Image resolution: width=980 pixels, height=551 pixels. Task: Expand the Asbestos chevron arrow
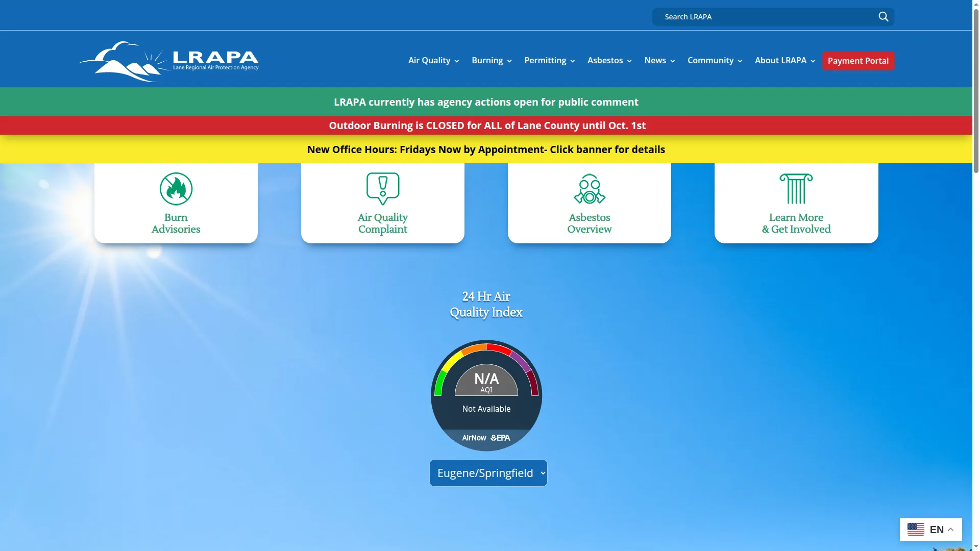tap(629, 61)
